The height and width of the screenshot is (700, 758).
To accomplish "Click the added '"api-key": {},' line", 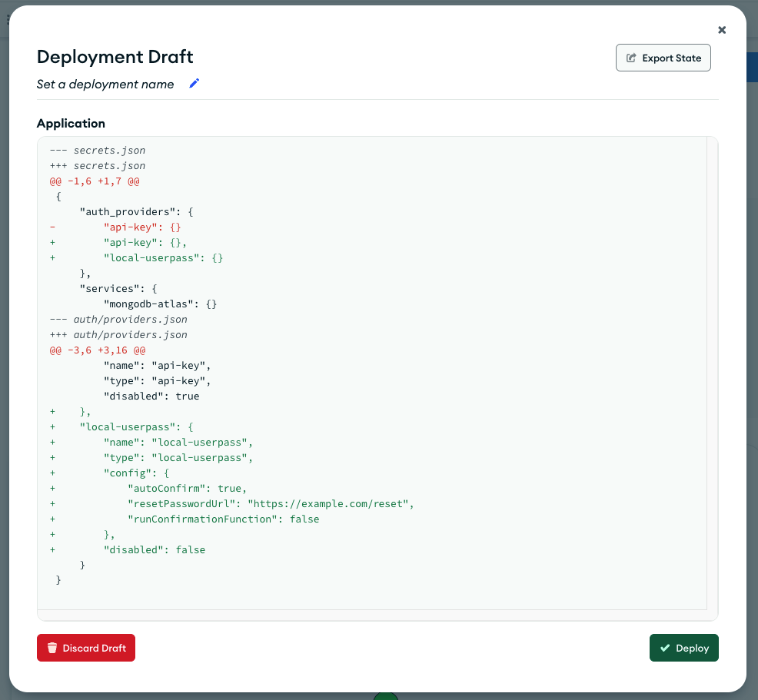I will (118, 243).
